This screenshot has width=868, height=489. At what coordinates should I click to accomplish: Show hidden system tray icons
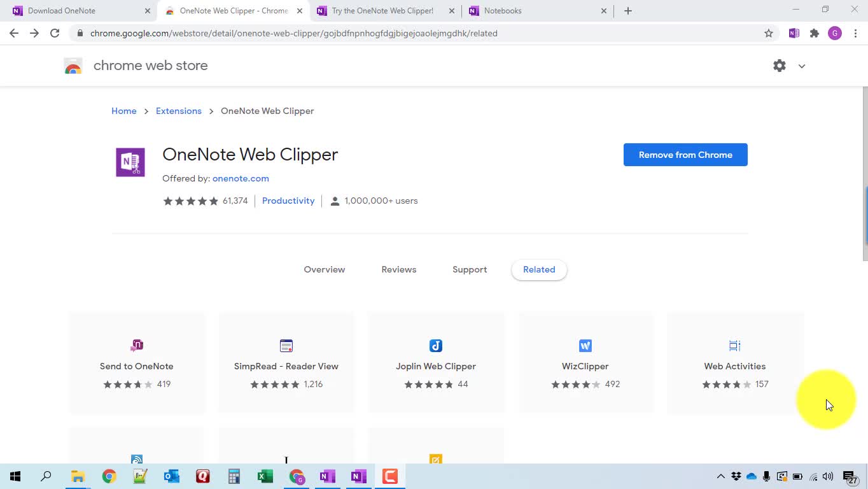(x=720, y=476)
